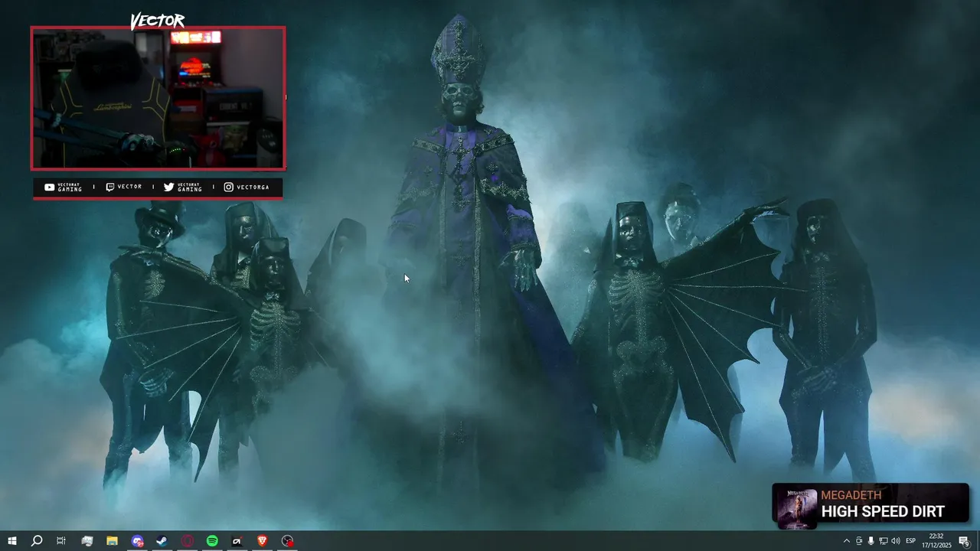Open OBS Studio with recording dot
Viewport: 980px width, 551px height.
287,541
